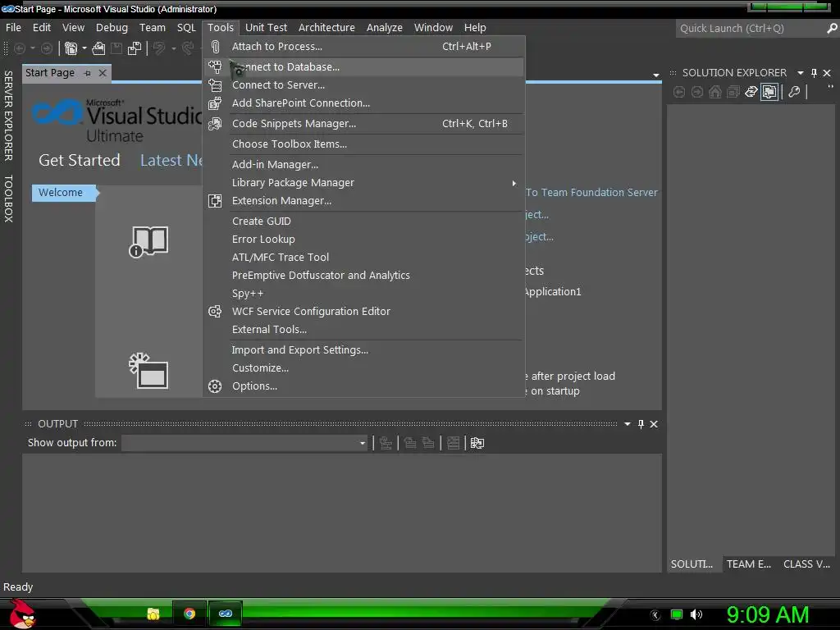Viewport: 840px width, 630px height.
Task: Open the document tab list dropdown arrow
Action: (655, 75)
